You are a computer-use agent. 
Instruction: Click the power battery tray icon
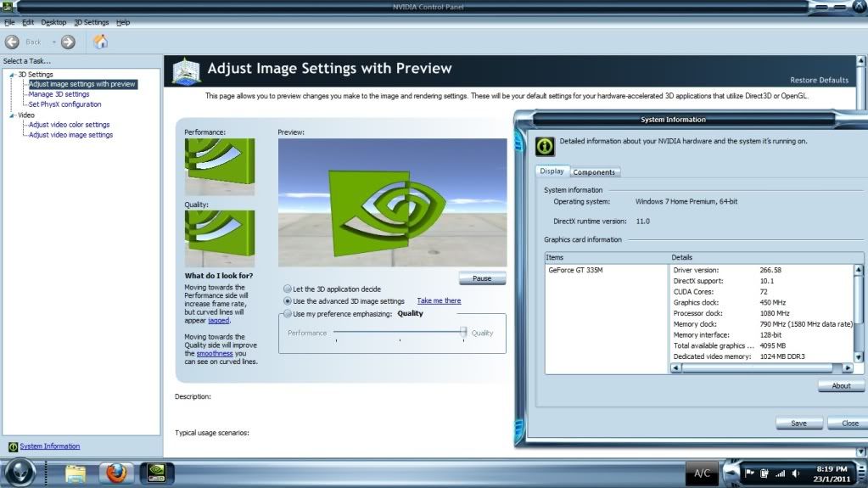coord(764,473)
